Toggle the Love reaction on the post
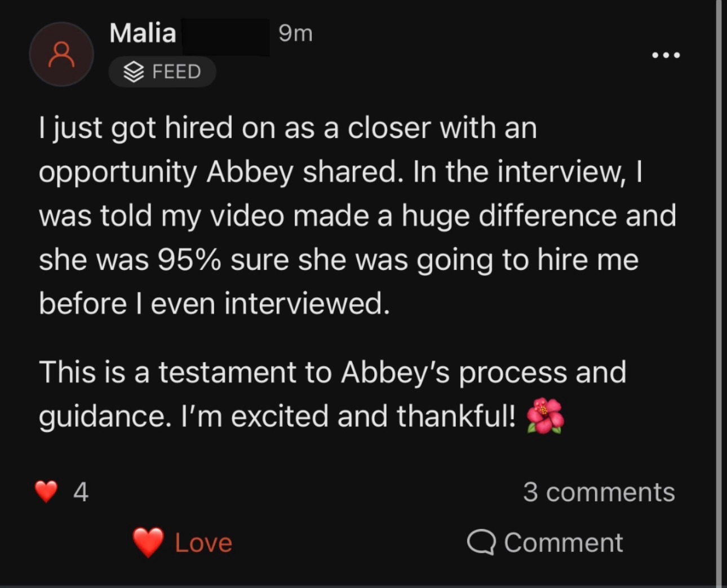 pyautogui.click(x=180, y=542)
